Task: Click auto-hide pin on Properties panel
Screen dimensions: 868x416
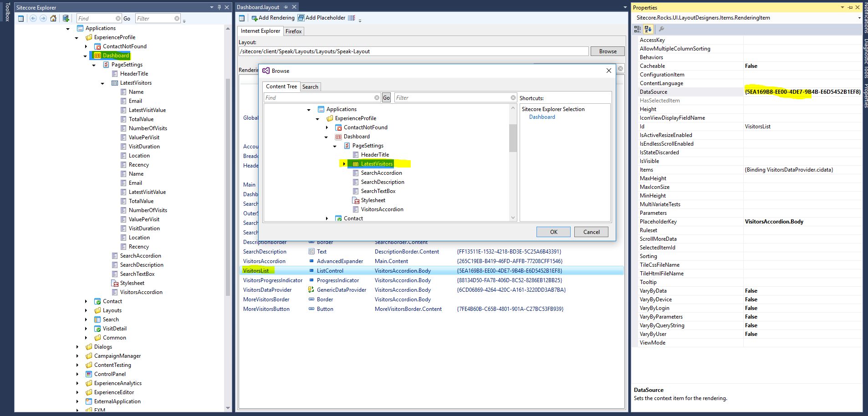Action: 850,7
